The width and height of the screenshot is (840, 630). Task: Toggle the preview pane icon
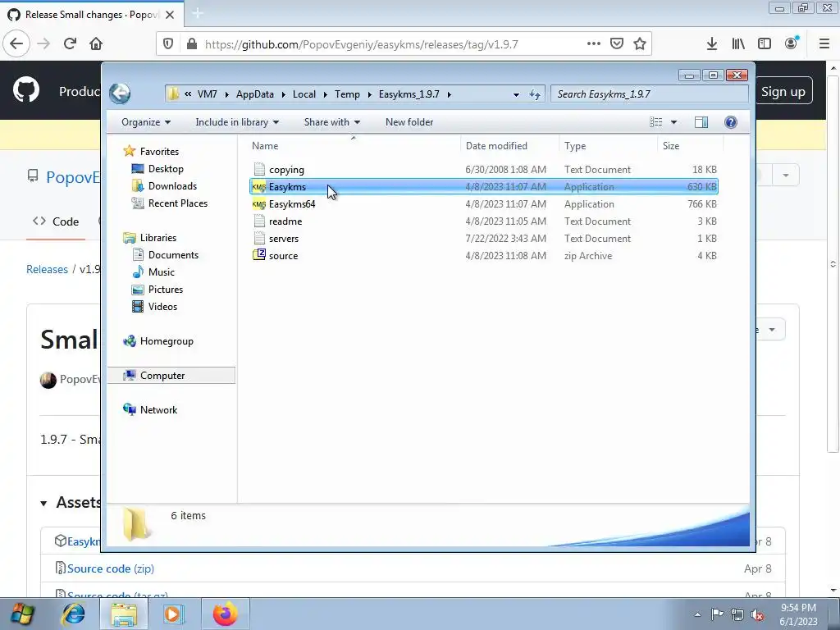pos(701,122)
